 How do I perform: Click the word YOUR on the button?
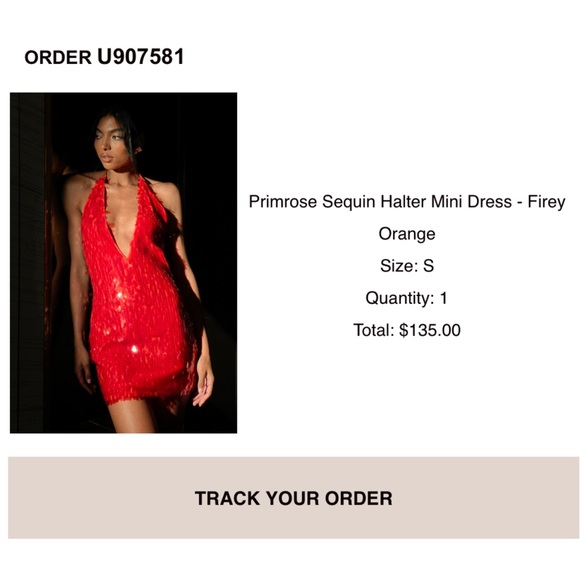292,498
